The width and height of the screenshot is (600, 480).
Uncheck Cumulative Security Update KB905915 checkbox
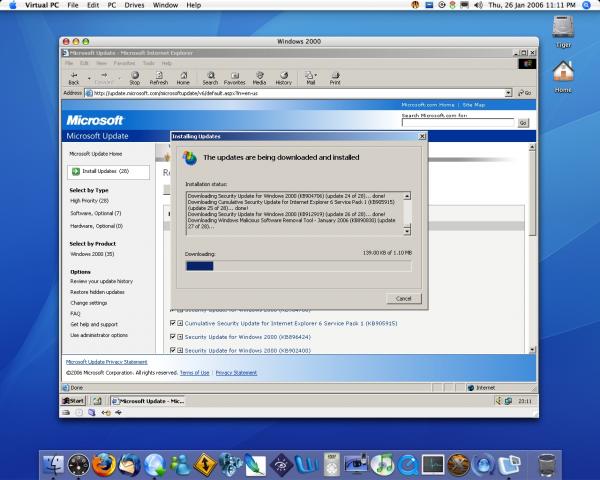173,323
